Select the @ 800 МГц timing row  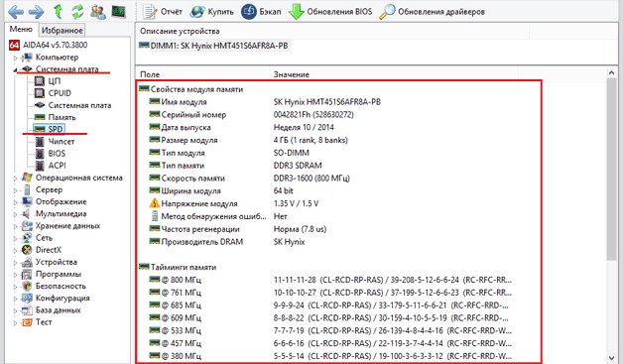click(330, 280)
